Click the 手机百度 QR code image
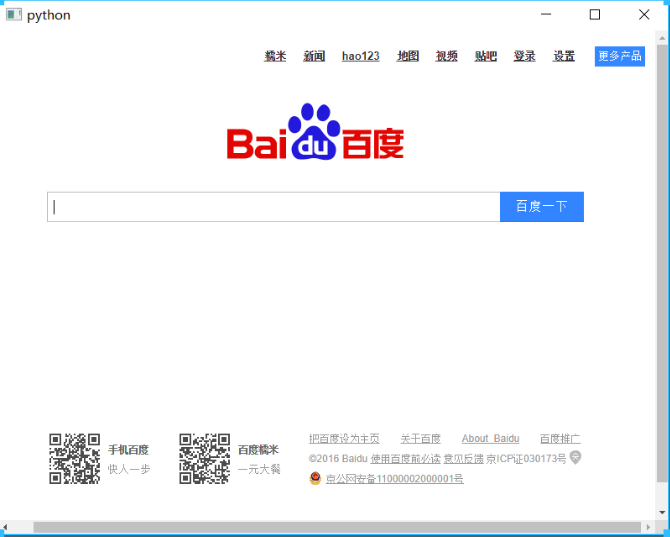Image resolution: width=670 pixels, height=537 pixels. (75, 459)
